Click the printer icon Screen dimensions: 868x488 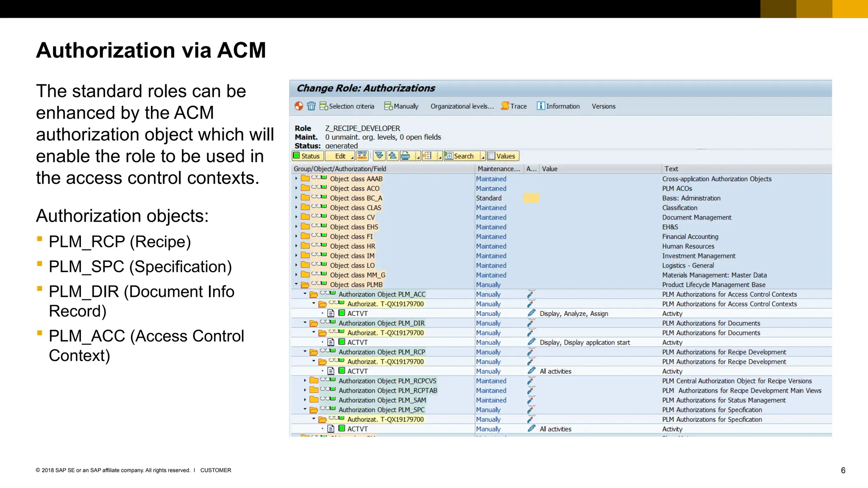(x=405, y=156)
